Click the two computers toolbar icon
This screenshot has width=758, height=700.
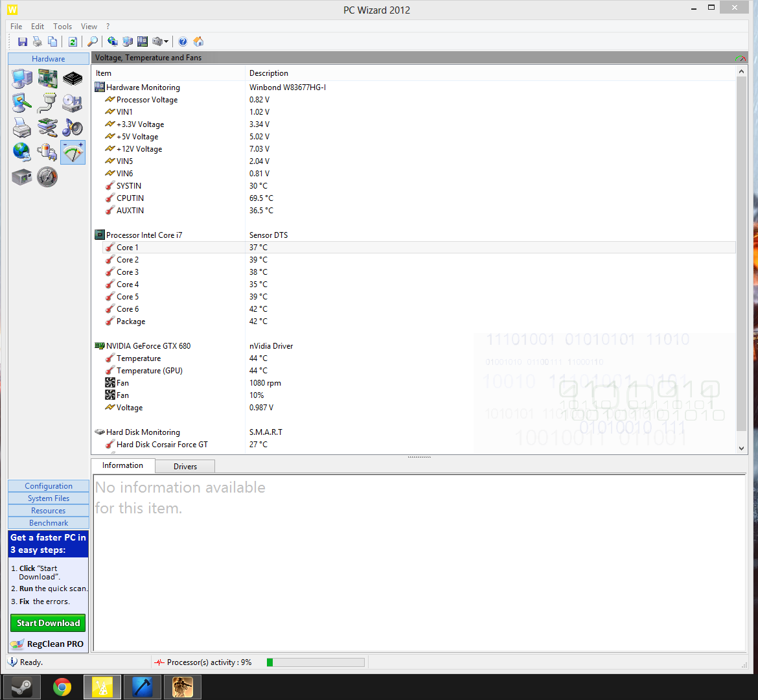pyautogui.click(x=128, y=41)
